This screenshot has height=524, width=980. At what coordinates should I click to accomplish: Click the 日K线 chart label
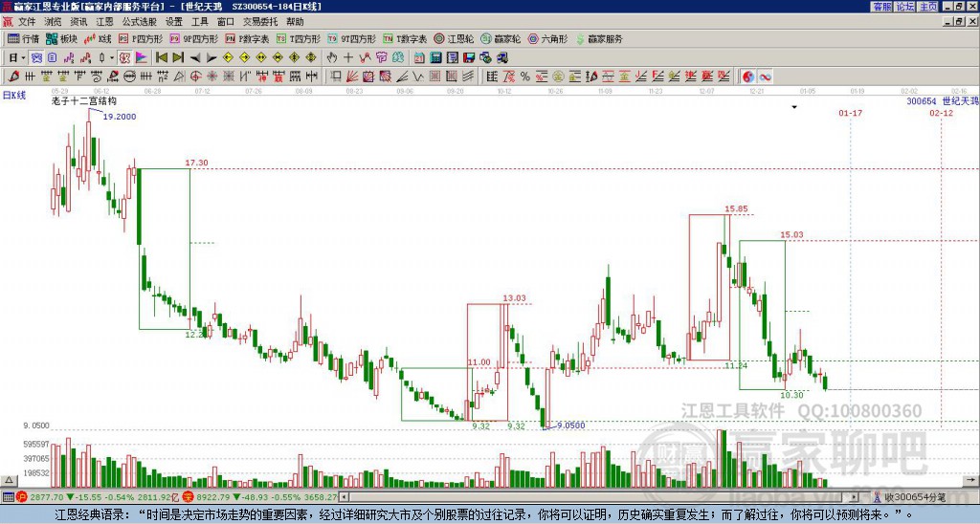[x=14, y=96]
